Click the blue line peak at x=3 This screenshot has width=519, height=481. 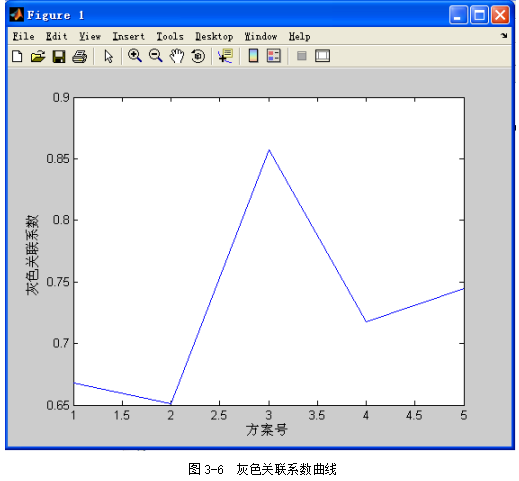coord(269,150)
